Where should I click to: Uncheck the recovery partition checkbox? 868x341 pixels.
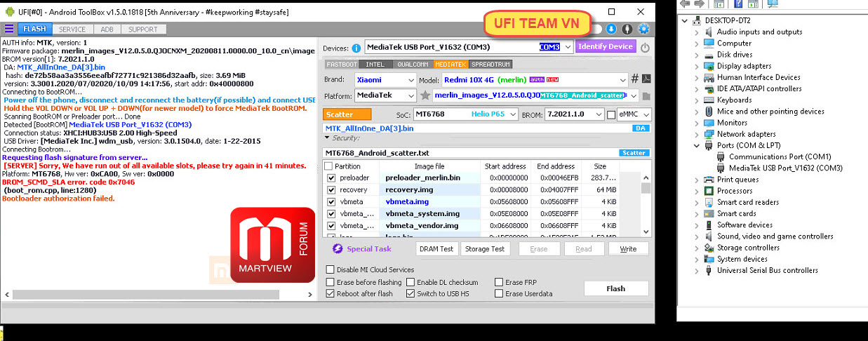coord(331,190)
